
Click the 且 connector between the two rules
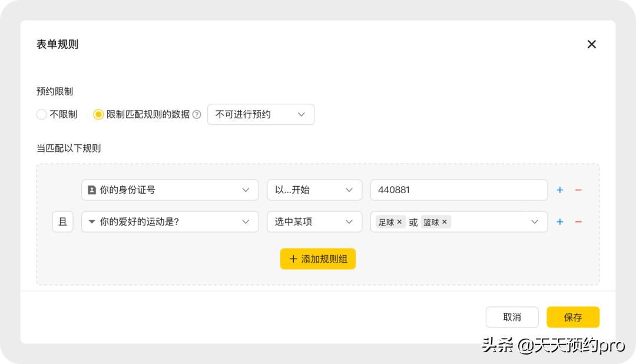point(62,222)
